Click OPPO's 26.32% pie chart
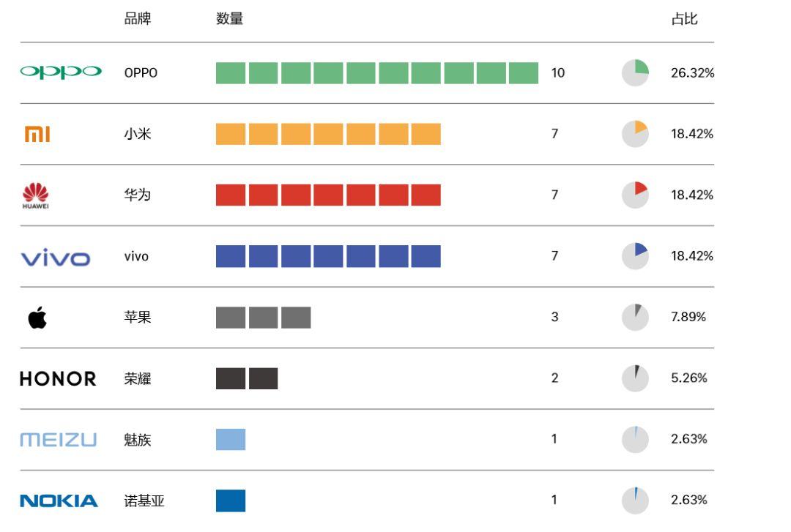 point(635,73)
